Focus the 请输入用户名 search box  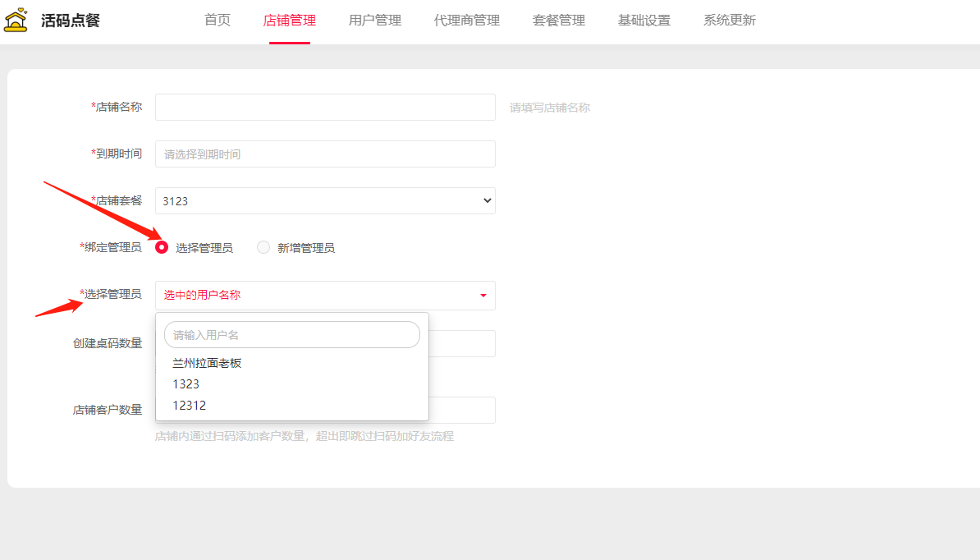point(291,335)
